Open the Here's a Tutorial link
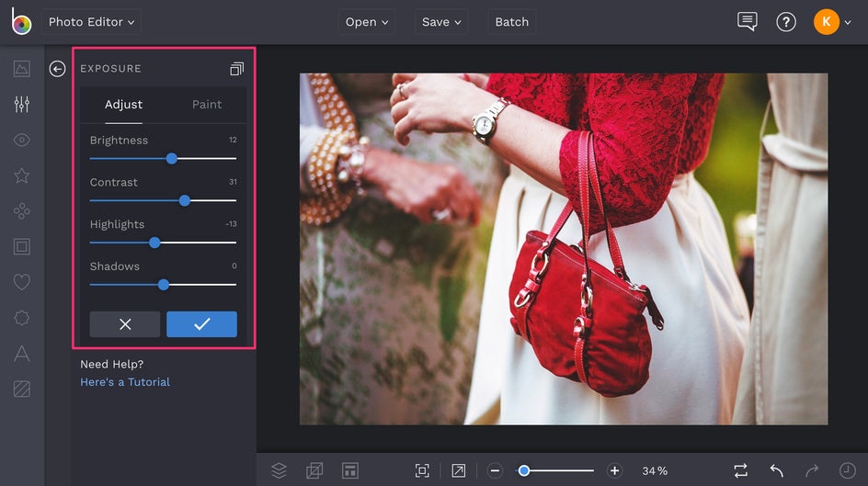Viewport: 868px width, 486px height. [x=125, y=382]
